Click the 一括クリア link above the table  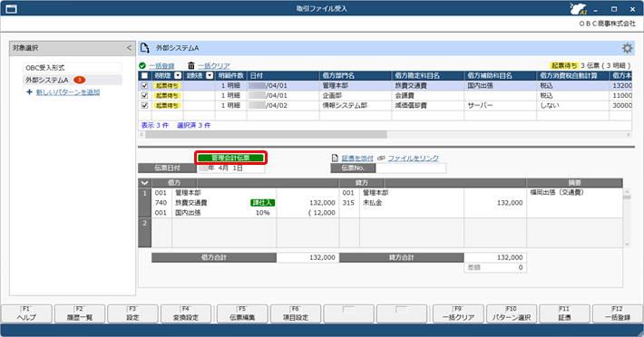coord(214,65)
